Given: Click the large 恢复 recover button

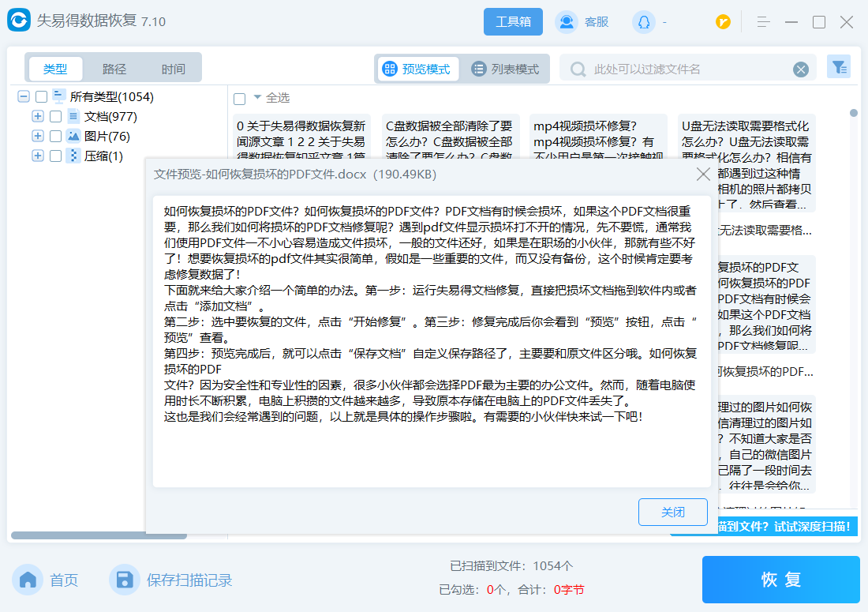Looking at the screenshot, I should point(781,580).
